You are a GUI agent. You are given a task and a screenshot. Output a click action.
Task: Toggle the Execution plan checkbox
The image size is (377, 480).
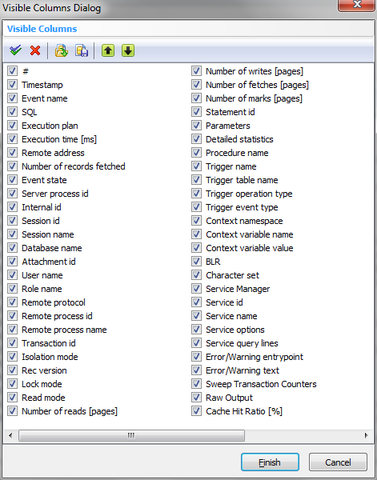[13, 125]
